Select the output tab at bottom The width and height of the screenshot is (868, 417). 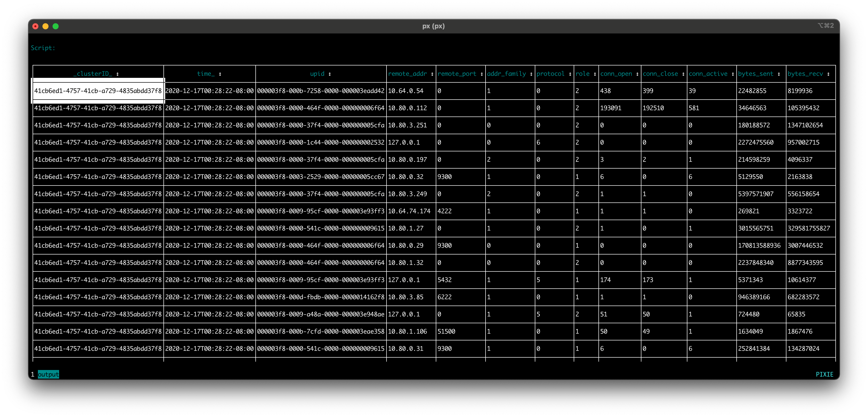[48, 374]
